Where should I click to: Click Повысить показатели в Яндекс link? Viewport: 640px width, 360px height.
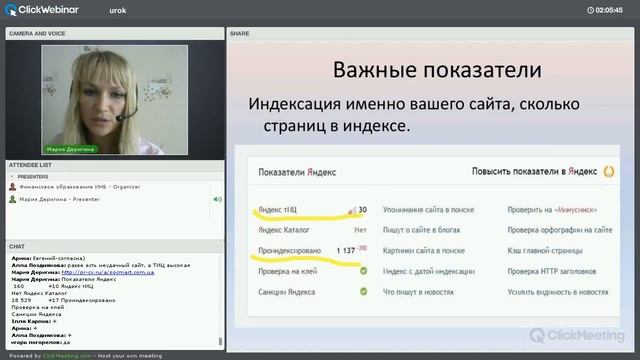534,171
